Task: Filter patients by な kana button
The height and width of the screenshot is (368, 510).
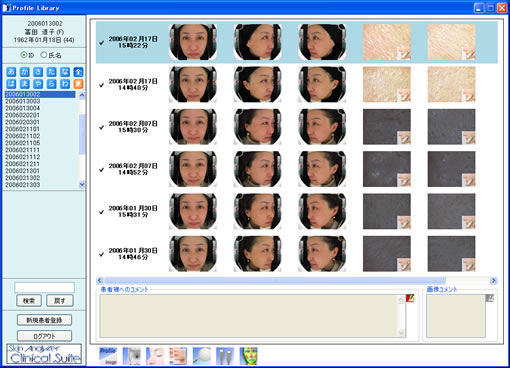Action: (x=65, y=72)
